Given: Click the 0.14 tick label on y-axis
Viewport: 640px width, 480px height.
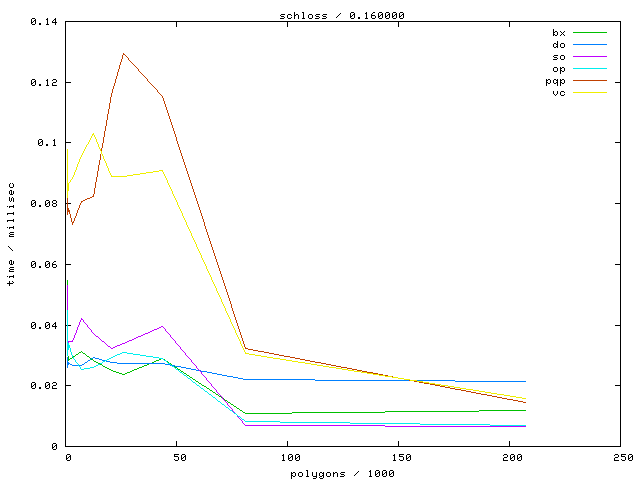Looking at the screenshot, I should click(x=43, y=21).
